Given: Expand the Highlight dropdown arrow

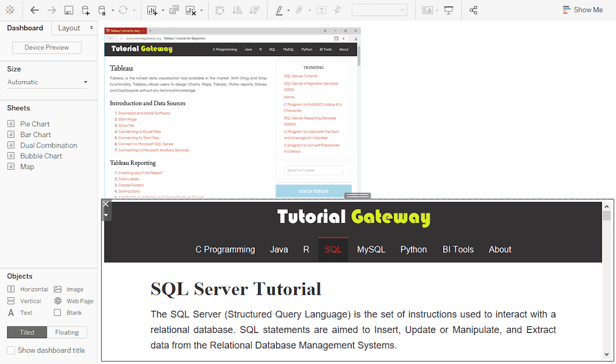Looking at the screenshot, I should (x=288, y=10).
